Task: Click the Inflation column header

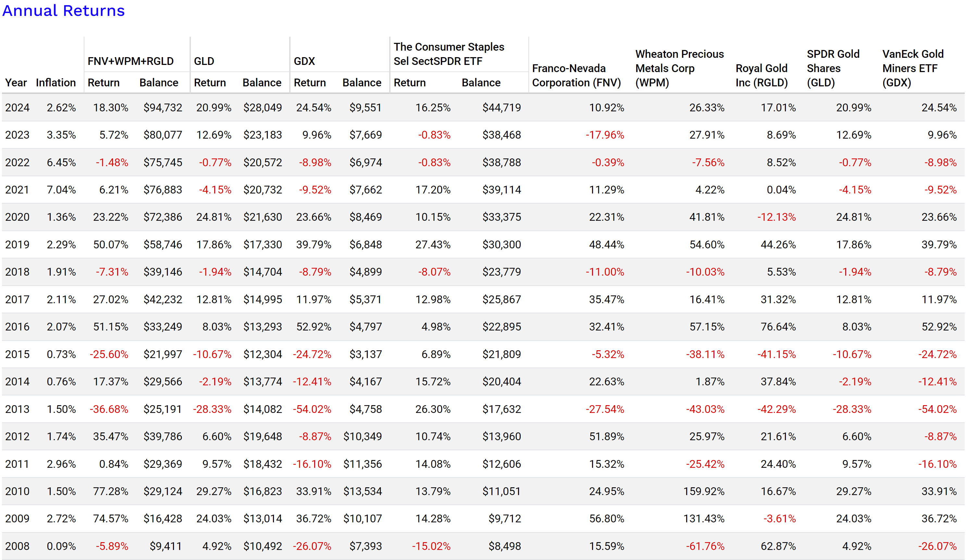Action: click(56, 82)
